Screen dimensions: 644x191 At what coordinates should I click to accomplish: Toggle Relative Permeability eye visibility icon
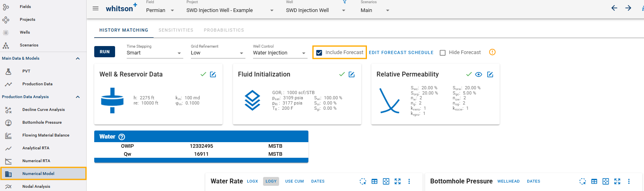[x=478, y=74]
